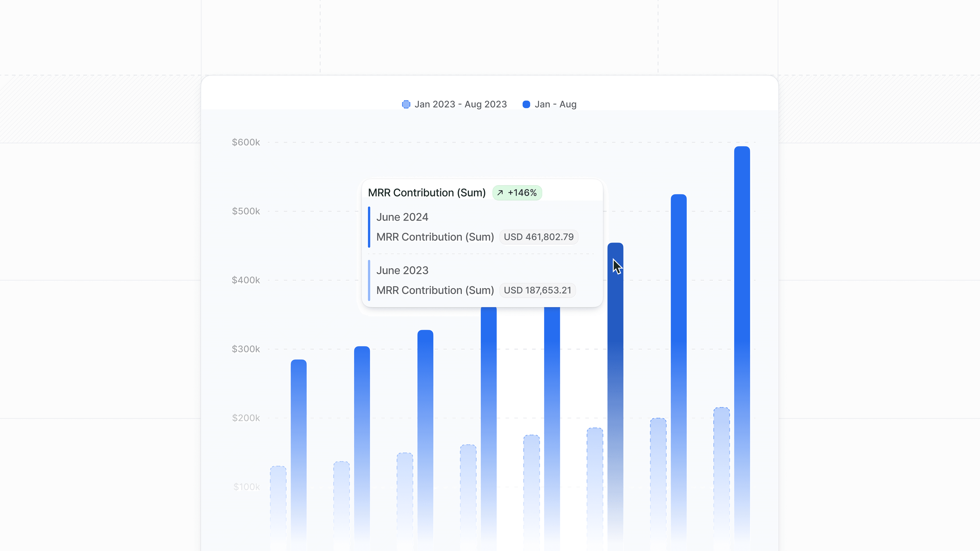Click the $600k y-axis label
The image size is (980, 551).
[246, 142]
